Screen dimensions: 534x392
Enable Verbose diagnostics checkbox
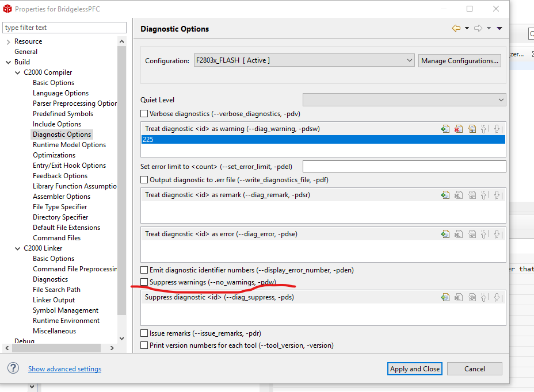pos(144,114)
